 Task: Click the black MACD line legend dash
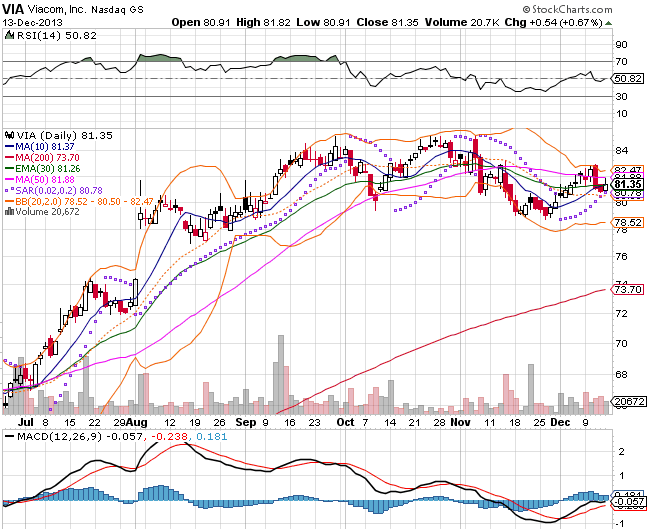pyautogui.click(x=9, y=437)
